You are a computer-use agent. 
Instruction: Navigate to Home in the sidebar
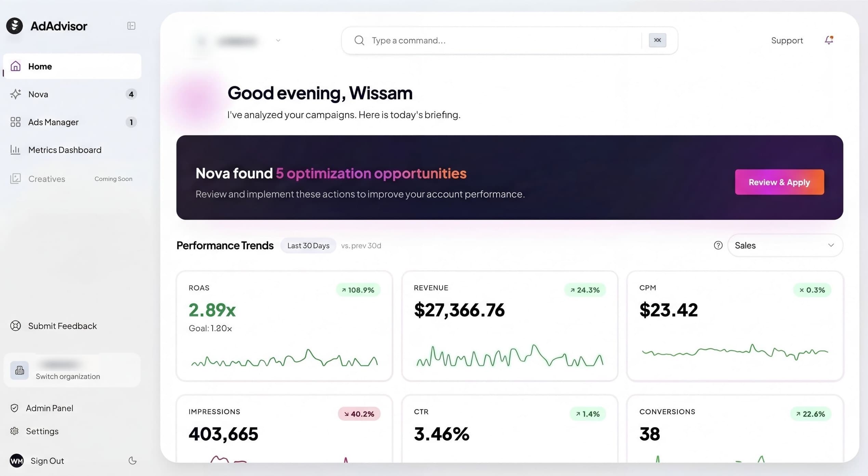point(40,66)
